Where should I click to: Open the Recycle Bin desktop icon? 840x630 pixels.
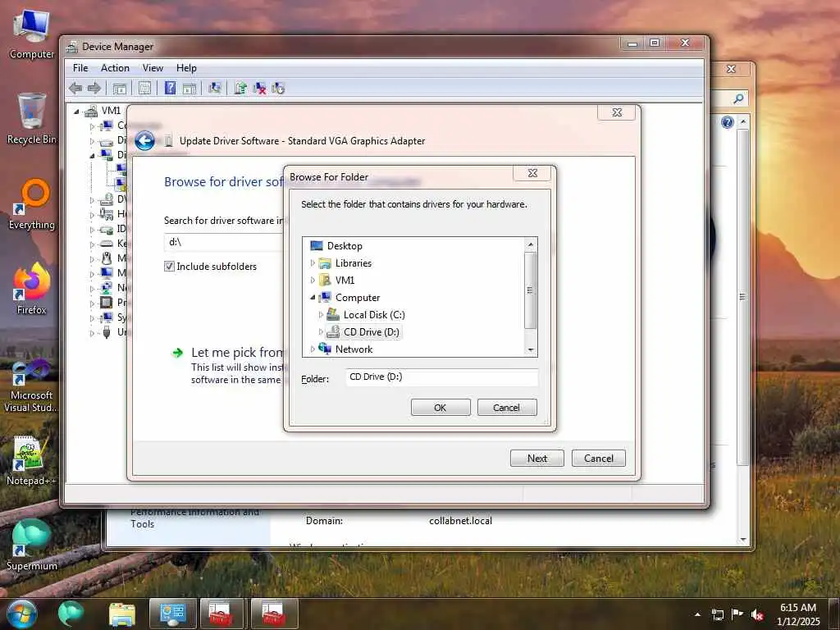pos(32,119)
